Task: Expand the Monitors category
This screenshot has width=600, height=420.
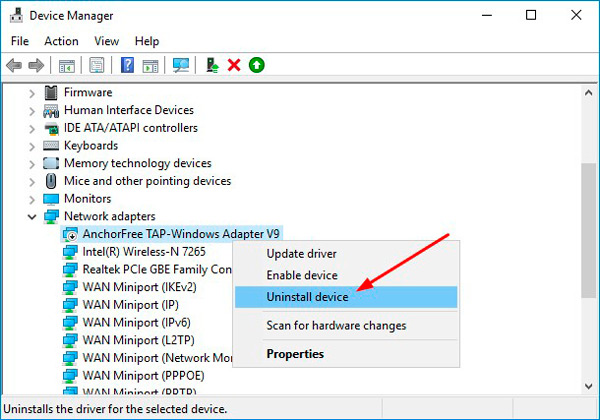Action: [x=32, y=199]
